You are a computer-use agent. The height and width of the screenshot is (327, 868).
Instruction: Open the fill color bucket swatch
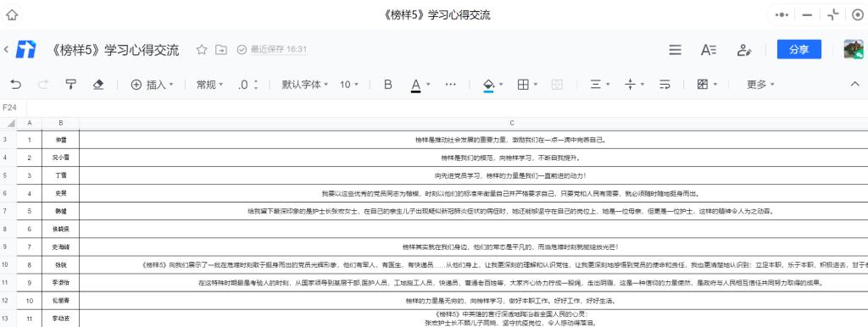489,85
